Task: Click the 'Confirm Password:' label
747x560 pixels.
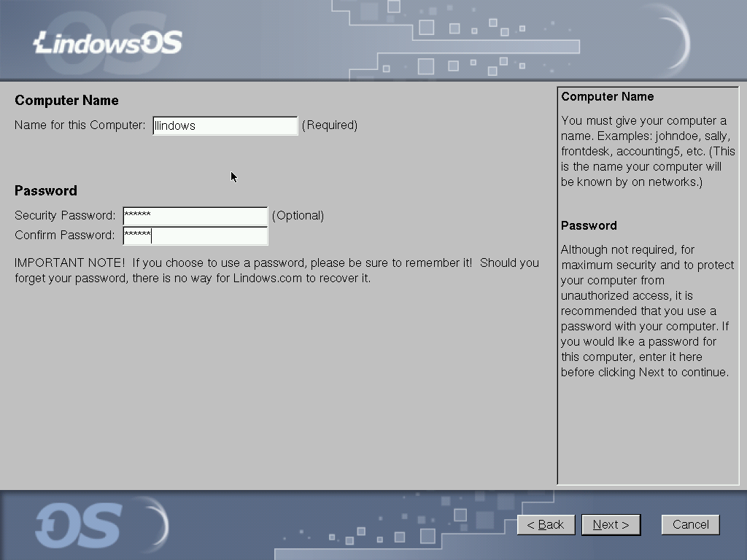Action: [x=65, y=236]
